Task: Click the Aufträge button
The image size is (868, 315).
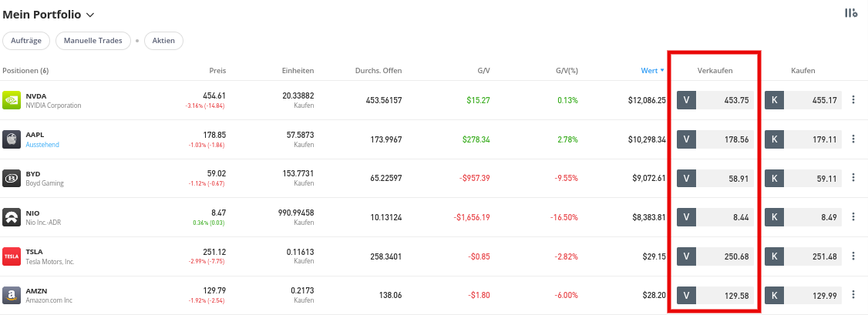Action: pos(26,41)
